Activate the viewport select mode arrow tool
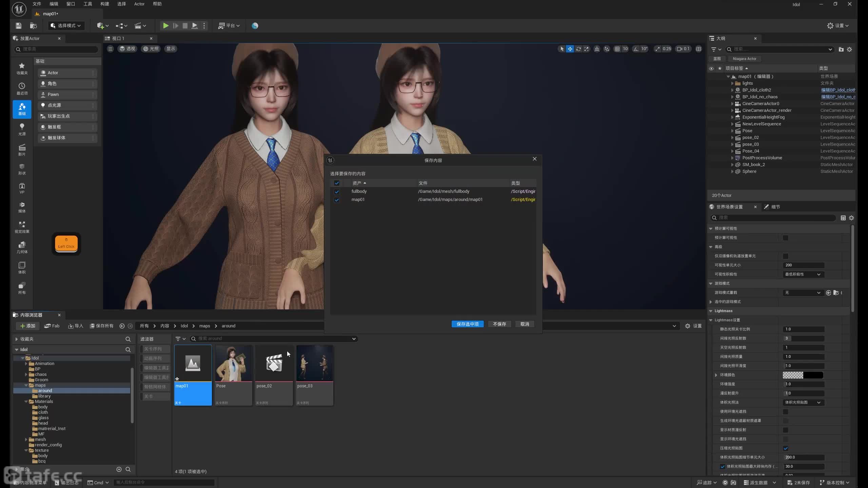The width and height of the screenshot is (868, 488). coord(562,49)
